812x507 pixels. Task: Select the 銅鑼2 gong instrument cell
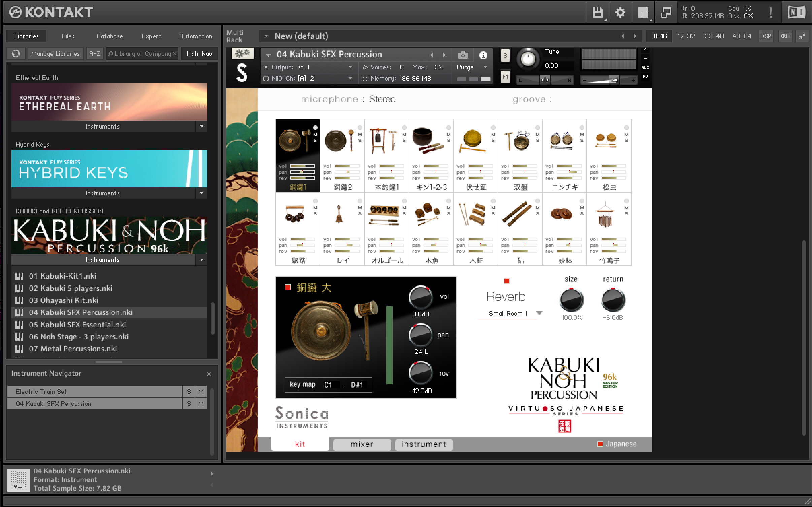[x=342, y=155]
